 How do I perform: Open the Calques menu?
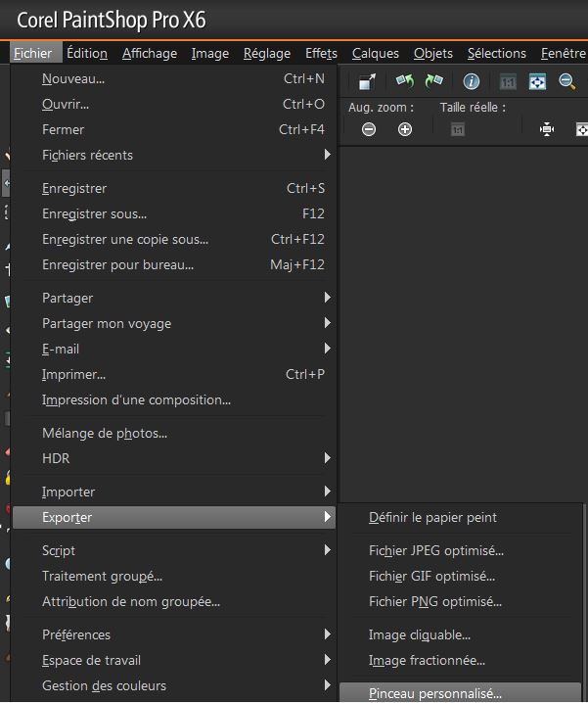376,53
